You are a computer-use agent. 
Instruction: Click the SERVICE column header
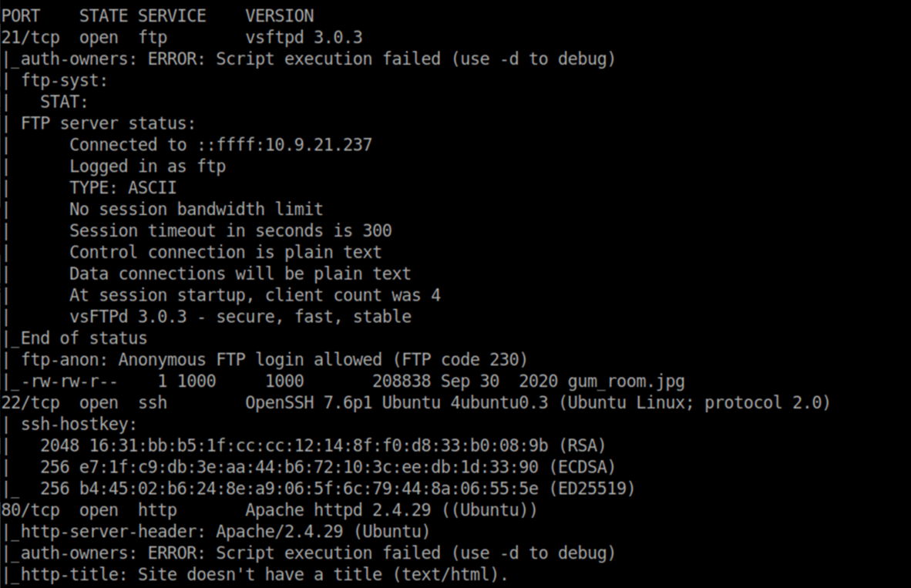(x=172, y=16)
